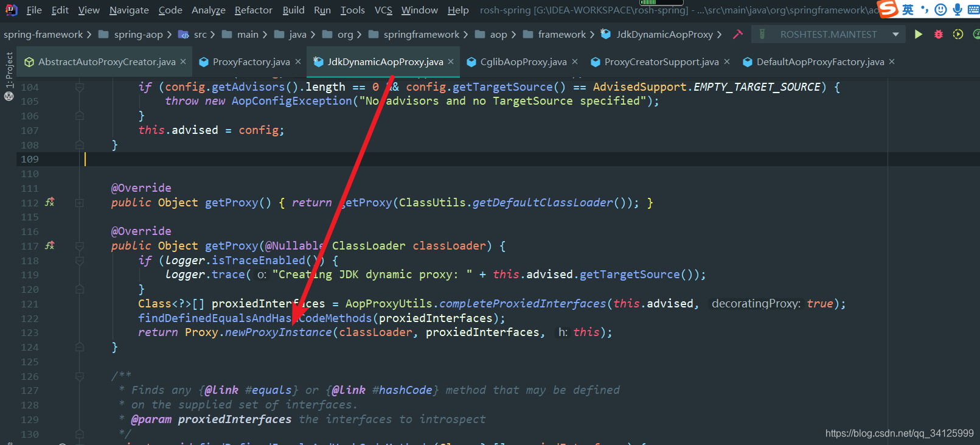
Task: Click the IntelliJ IDEA app icon
Action: click(11, 10)
